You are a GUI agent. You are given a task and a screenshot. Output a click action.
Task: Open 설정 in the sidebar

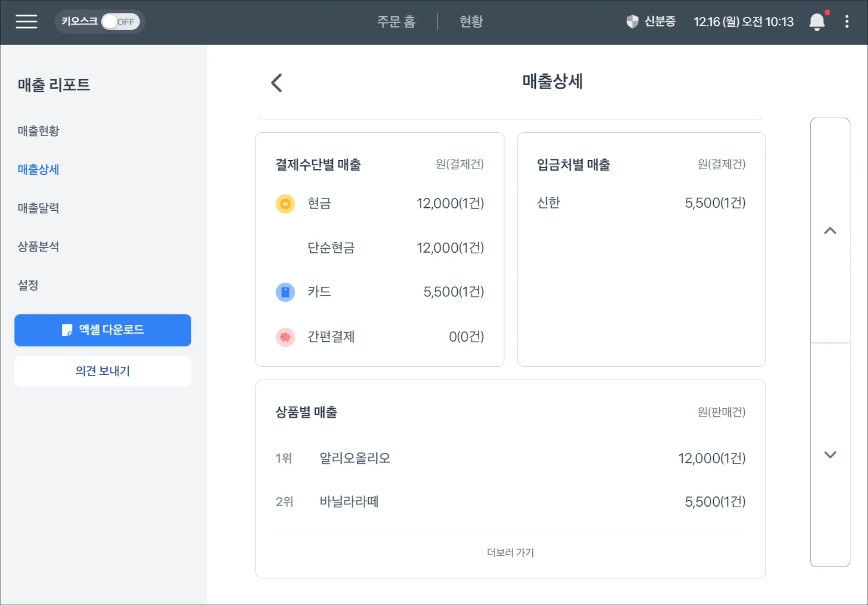point(28,285)
